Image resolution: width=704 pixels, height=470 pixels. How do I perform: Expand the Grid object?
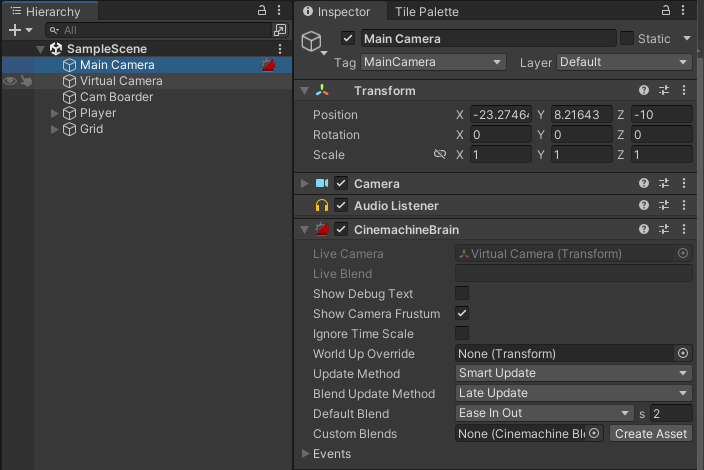point(54,129)
